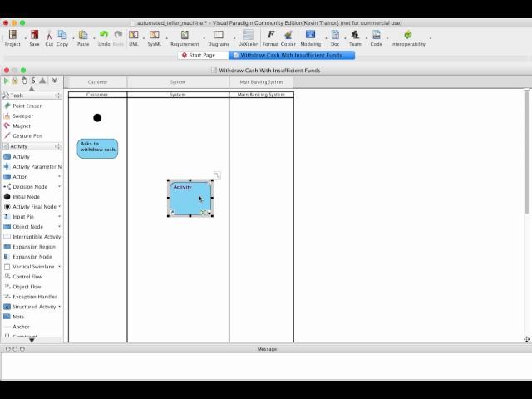Activate the Format Copier tool
Viewport: 532px width, 399px height.
[x=288, y=37]
